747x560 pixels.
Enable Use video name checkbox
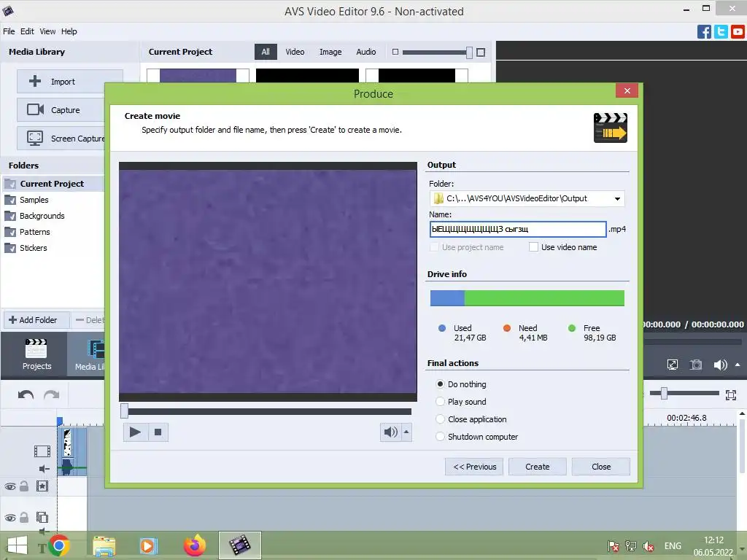coord(533,247)
